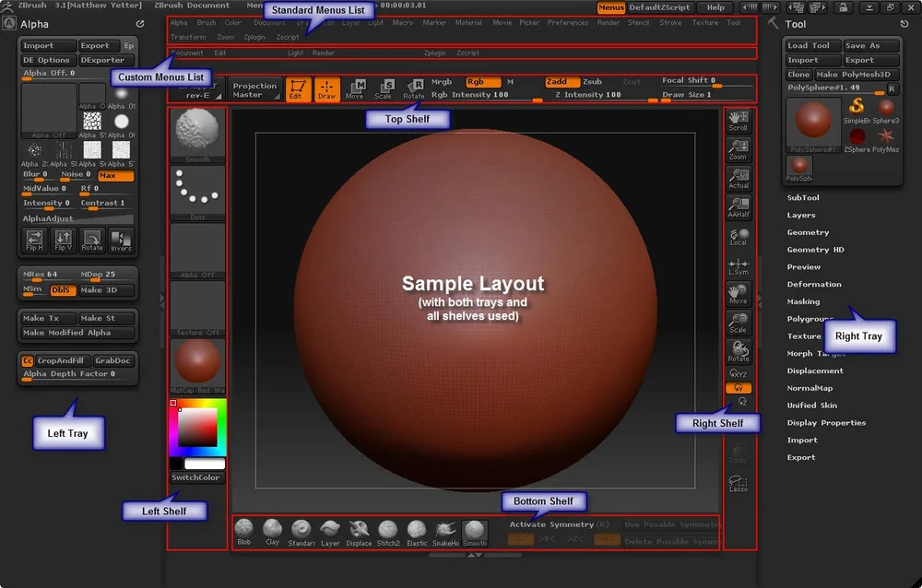The height and width of the screenshot is (588, 922).
Task: Choose the Layer brush
Action: point(330,532)
